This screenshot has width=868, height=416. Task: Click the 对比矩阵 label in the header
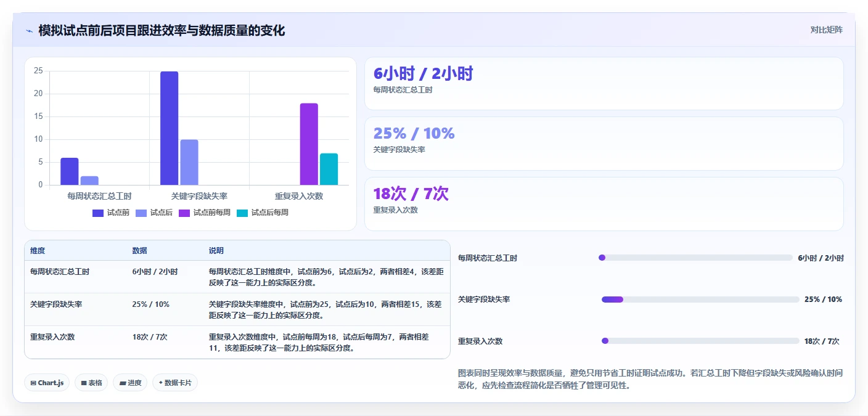[826, 30]
